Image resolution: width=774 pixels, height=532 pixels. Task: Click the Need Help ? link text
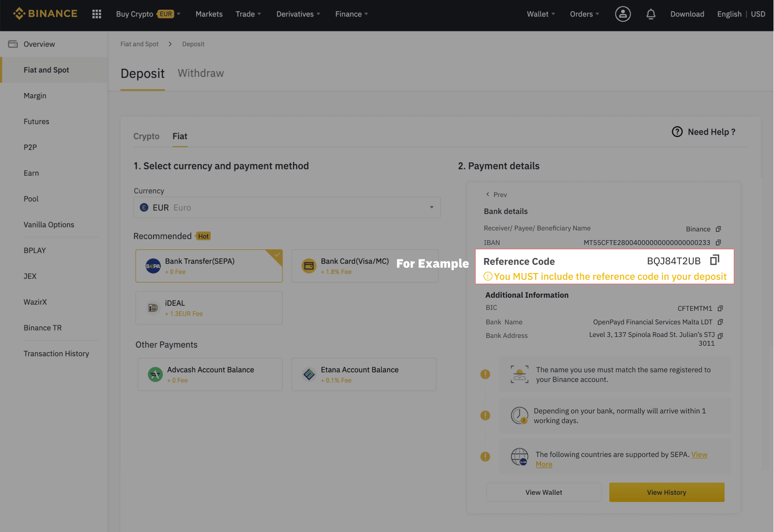[x=712, y=132]
